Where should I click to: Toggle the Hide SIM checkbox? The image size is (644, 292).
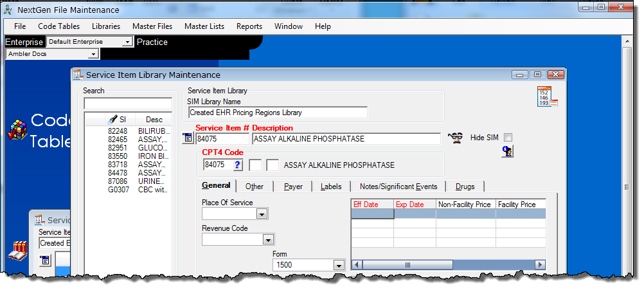click(x=508, y=138)
